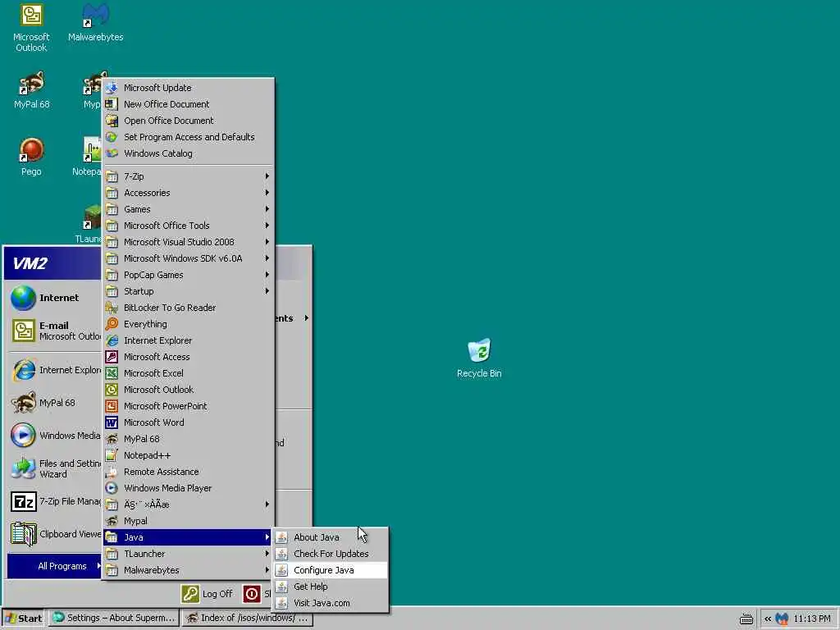Click All Programs in Start menu
840x630 pixels.
pos(55,566)
